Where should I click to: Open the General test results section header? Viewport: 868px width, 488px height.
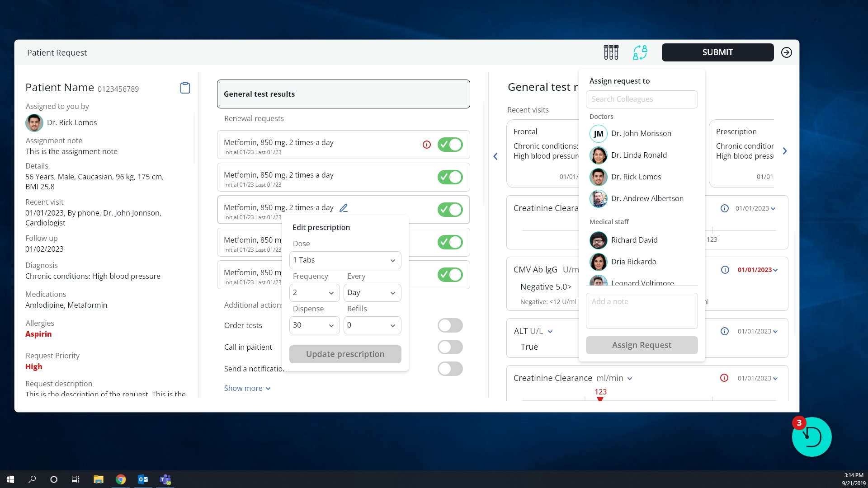343,94
